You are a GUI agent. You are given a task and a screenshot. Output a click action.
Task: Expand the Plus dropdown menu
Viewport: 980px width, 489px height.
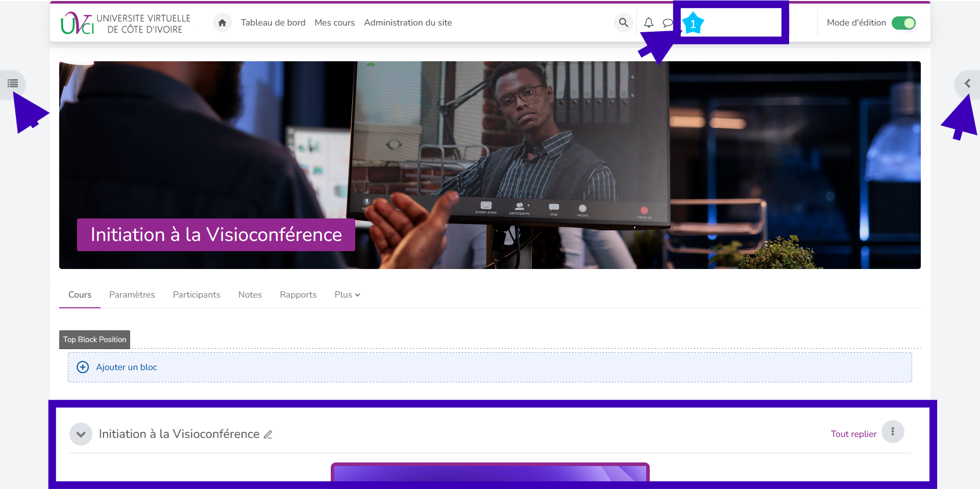coord(347,295)
